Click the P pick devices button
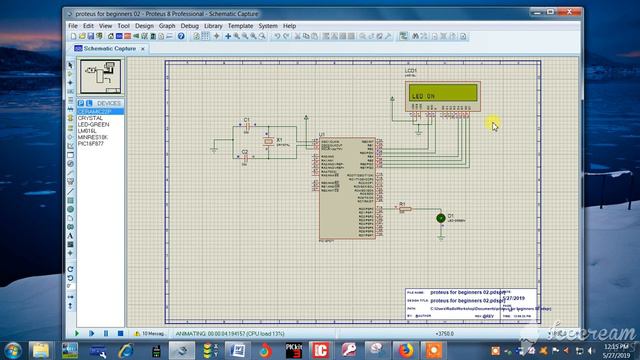Viewport: 640px width, 360px height. (x=81, y=103)
